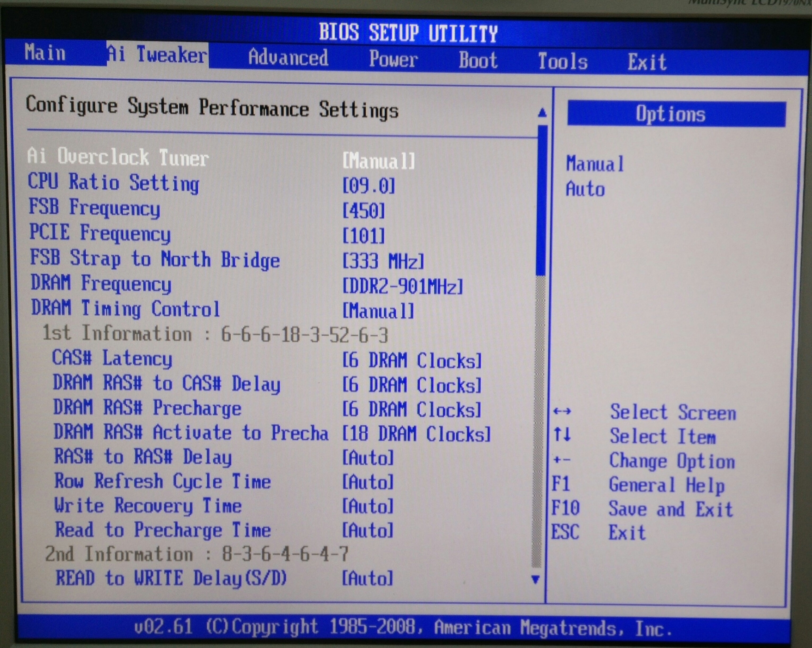The image size is (812, 648).
Task: Open the Boot menu tab
Action: click(x=478, y=60)
